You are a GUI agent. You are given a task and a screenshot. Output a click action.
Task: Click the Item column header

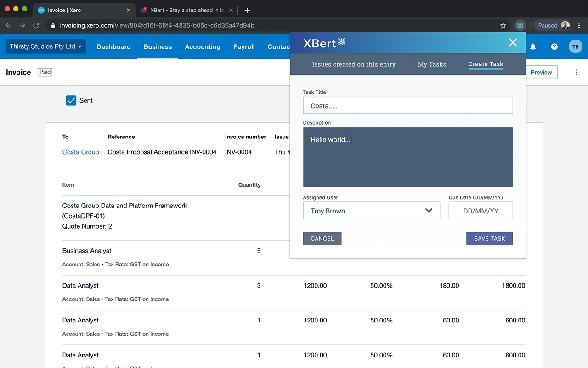(x=68, y=185)
